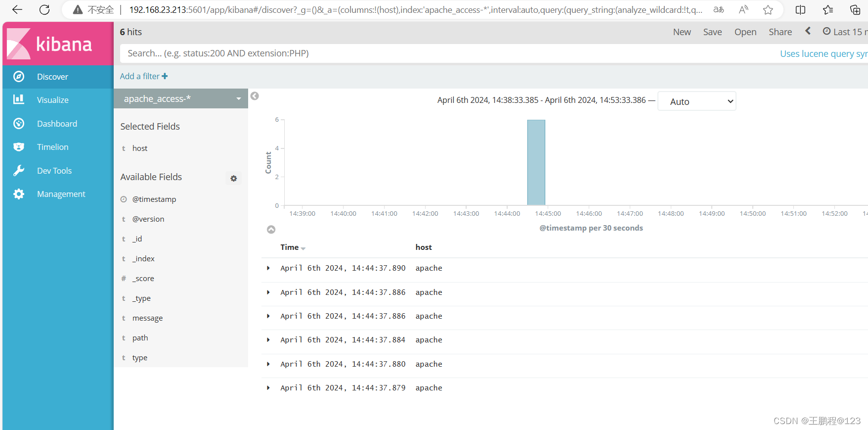Click browser back arrow
Screen dimensions: 868x430
17,9
